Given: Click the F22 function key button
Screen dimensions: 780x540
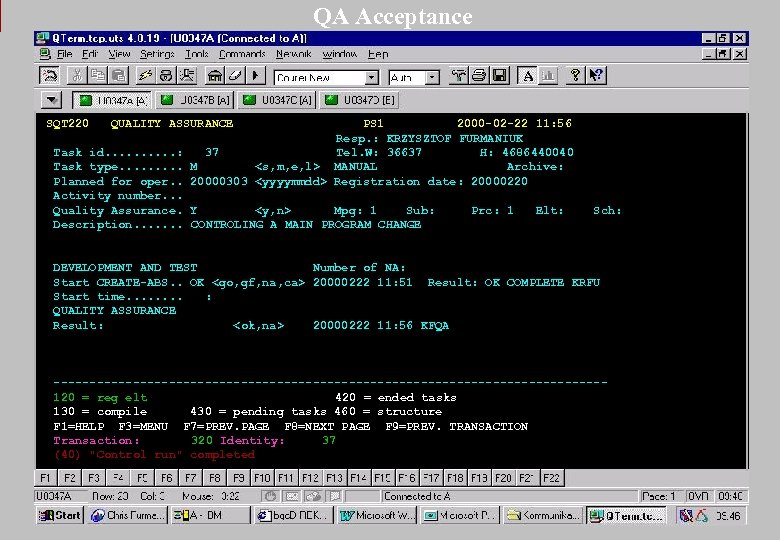Looking at the screenshot, I should point(551,478).
